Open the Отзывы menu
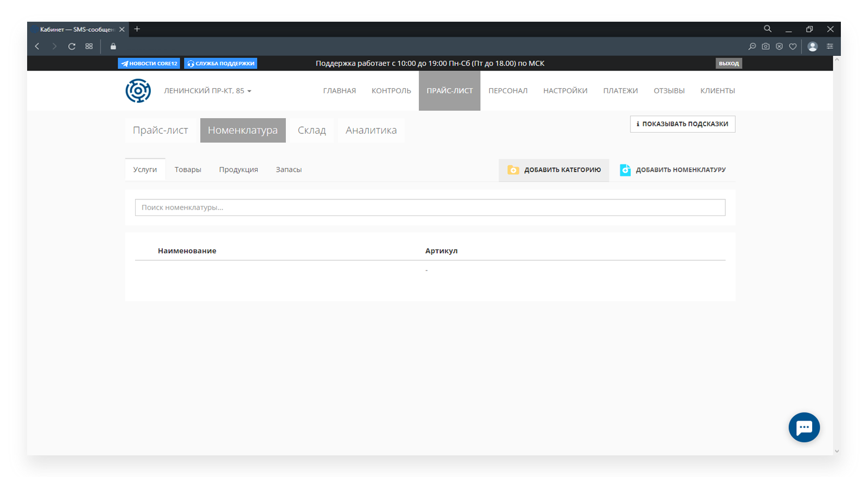Viewport: 868px width, 477px height. 669,91
